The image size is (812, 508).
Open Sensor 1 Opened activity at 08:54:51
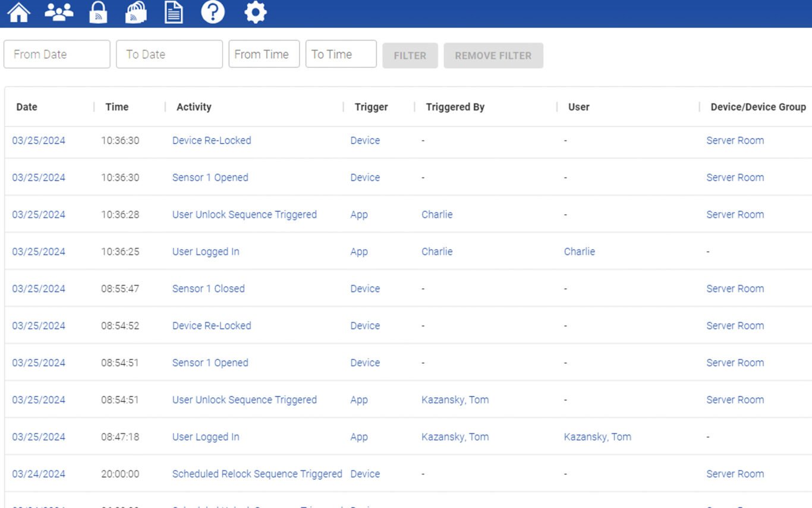click(x=210, y=363)
